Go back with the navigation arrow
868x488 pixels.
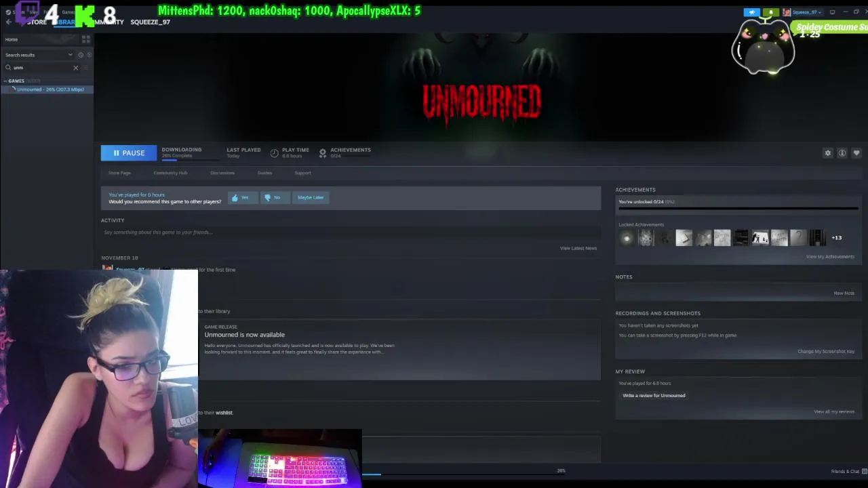8,22
